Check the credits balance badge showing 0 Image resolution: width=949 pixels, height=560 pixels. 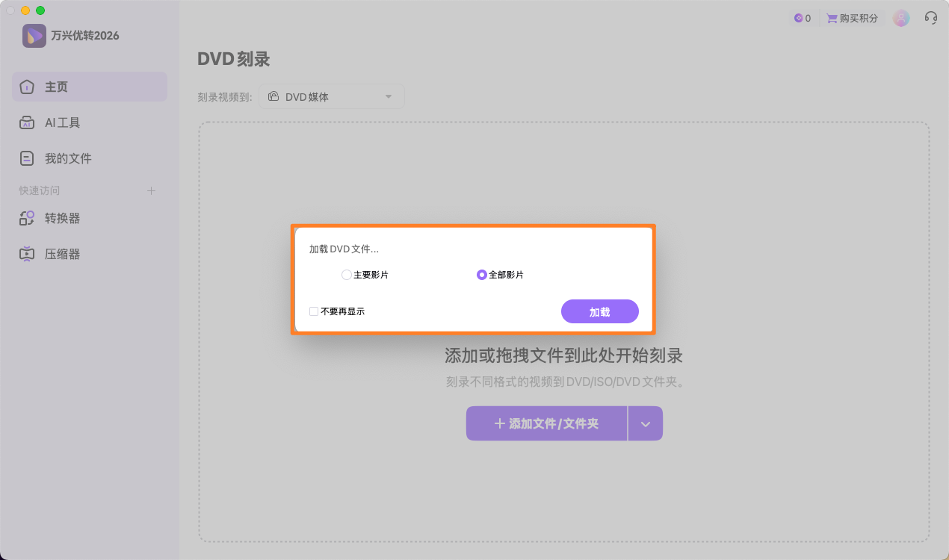802,17
